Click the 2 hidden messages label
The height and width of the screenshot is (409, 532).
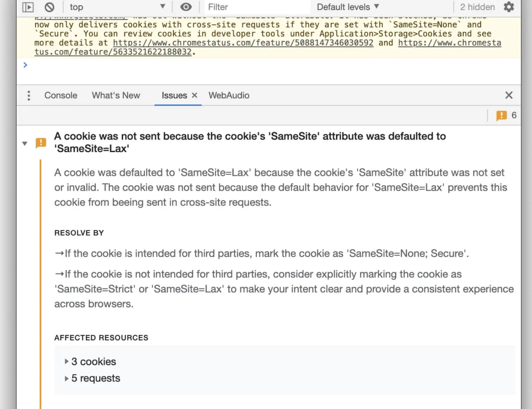click(477, 7)
